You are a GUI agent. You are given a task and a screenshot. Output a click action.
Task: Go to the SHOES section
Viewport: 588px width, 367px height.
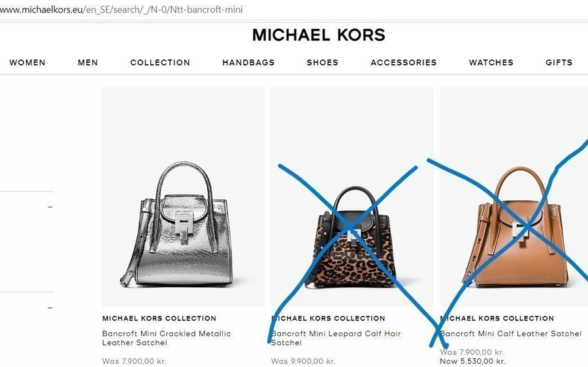point(323,62)
